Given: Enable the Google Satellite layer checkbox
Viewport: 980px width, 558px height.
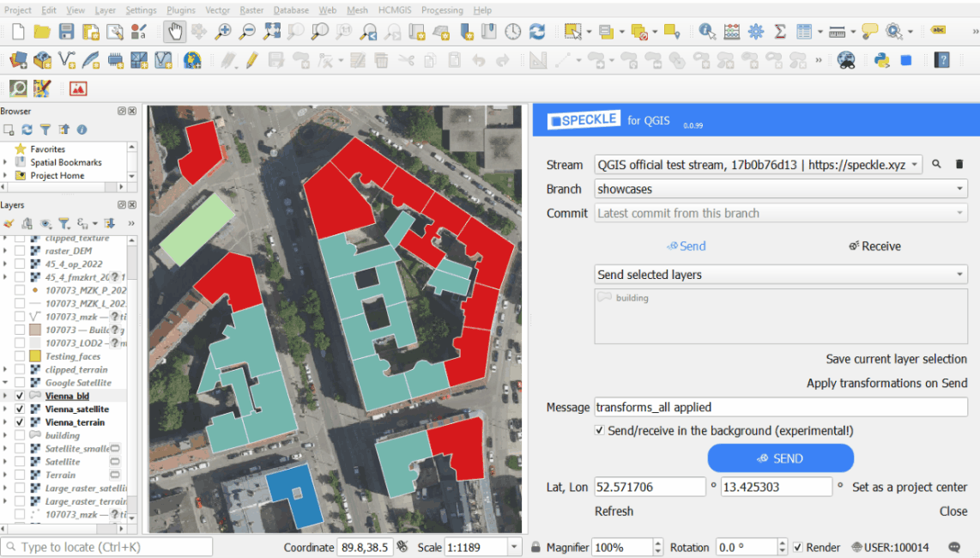Looking at the screenshot, I should point(20,383).
